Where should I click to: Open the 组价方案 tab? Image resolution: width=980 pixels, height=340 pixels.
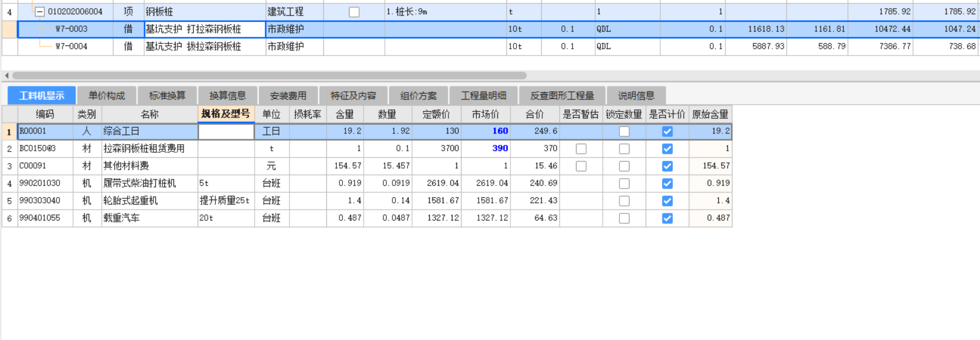418,96
